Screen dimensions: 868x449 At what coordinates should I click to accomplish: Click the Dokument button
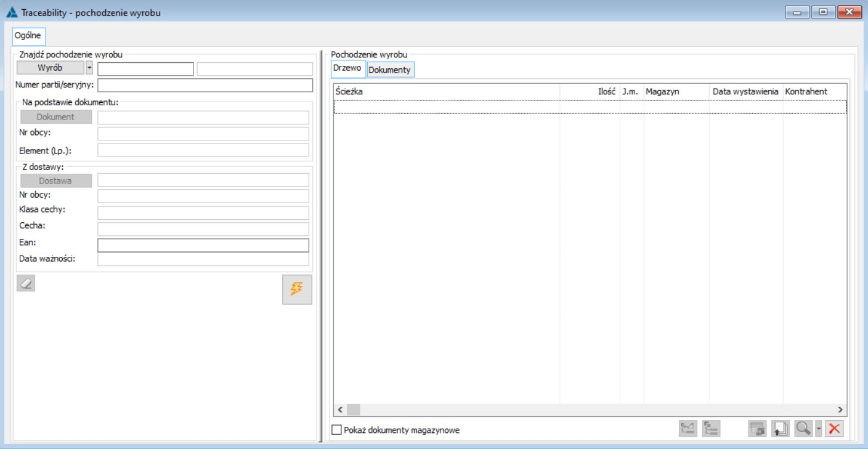56,116
